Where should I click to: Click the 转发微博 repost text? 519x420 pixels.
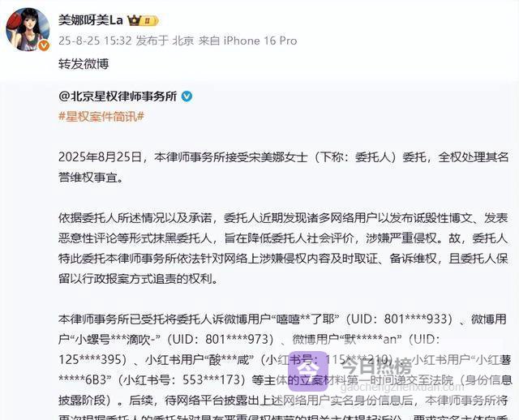click(84, 64)
